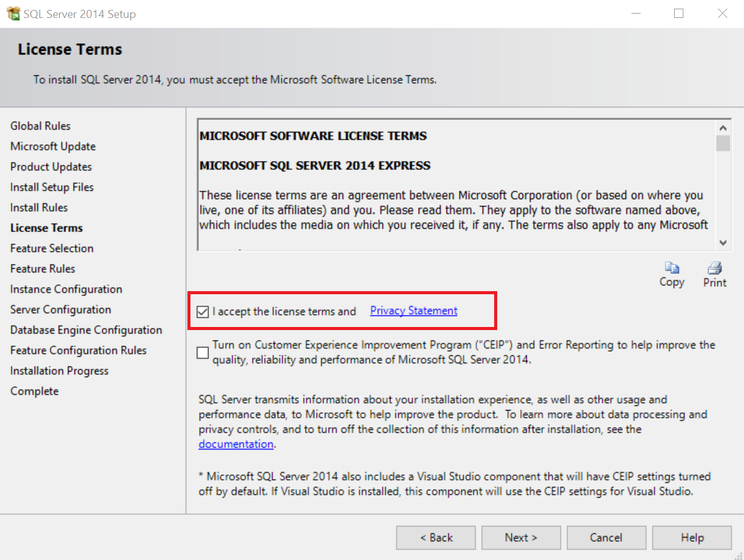Select the Feature Rules step
This screenshot has width=744, height=560.
(x=43, y=269)
